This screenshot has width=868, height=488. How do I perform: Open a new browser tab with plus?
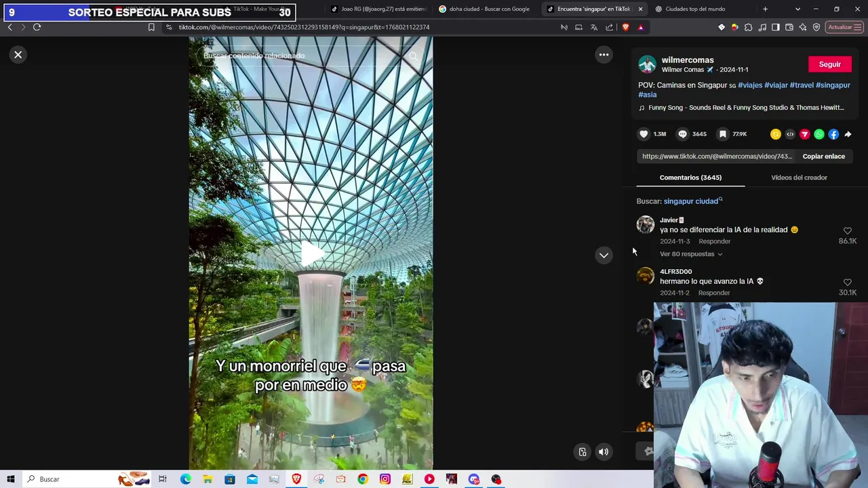click(x=765, y=9)
